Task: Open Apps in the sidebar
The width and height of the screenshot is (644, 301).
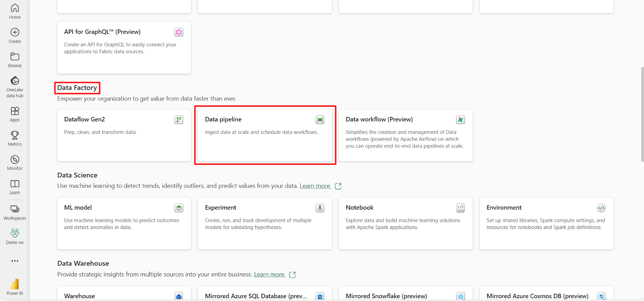Action: tap(14, 114)
